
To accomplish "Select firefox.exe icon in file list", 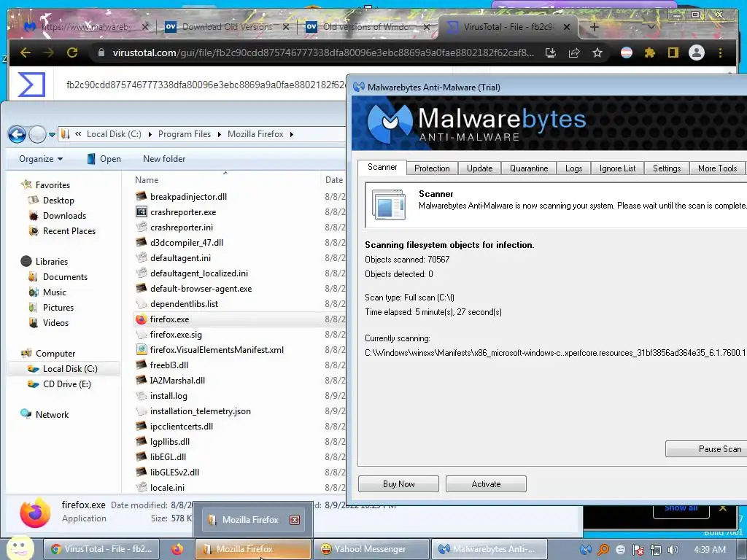I will (141, 319).
